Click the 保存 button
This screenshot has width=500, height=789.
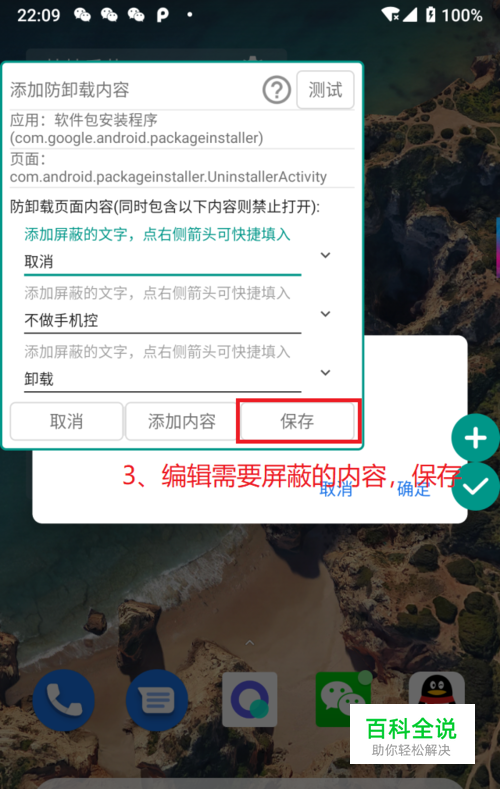coord(297,421)
